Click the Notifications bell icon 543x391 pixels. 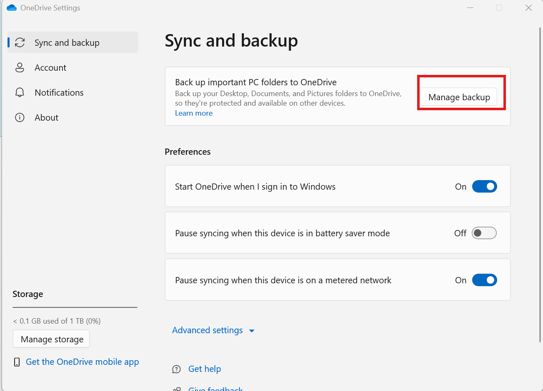[x=20, y=92]
